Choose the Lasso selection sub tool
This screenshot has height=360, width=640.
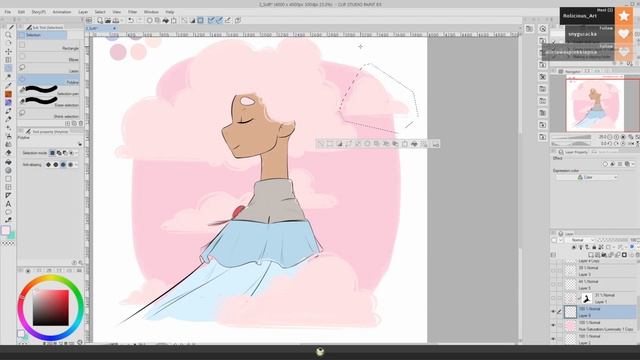point(49,69)
